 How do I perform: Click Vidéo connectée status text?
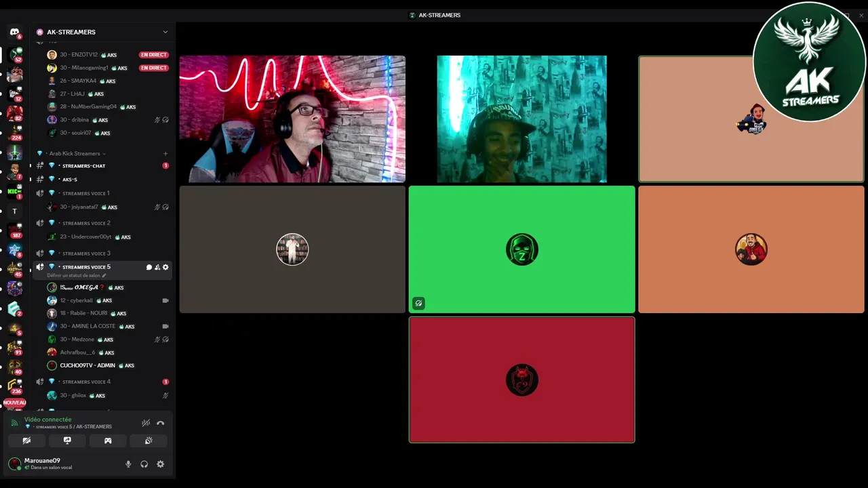(47, 420)
